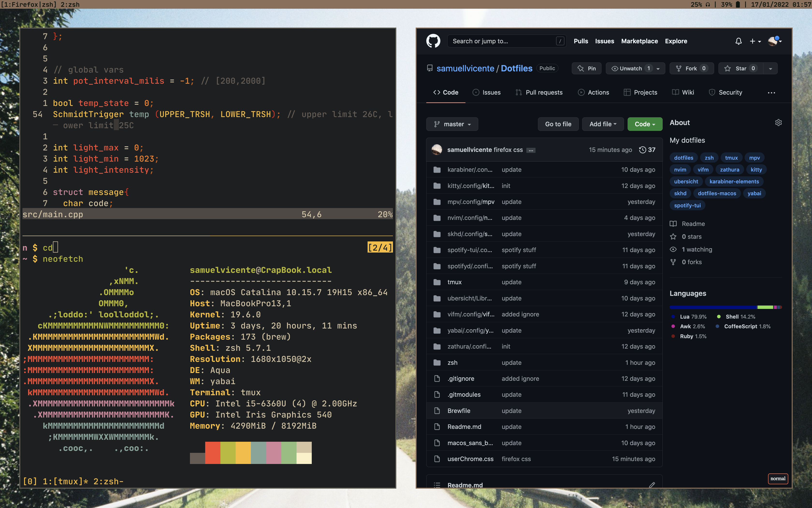Open the mpv/.config/mpv folder icon
The image size is (812, 508).
pyautogui.click(x=437, y=202)
